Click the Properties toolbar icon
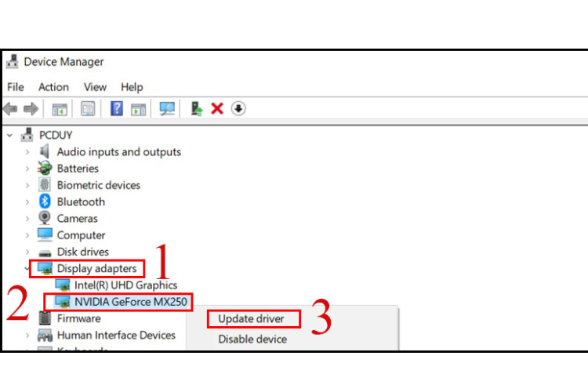This screenshot has width=588, height=392. tap(88, 109)
